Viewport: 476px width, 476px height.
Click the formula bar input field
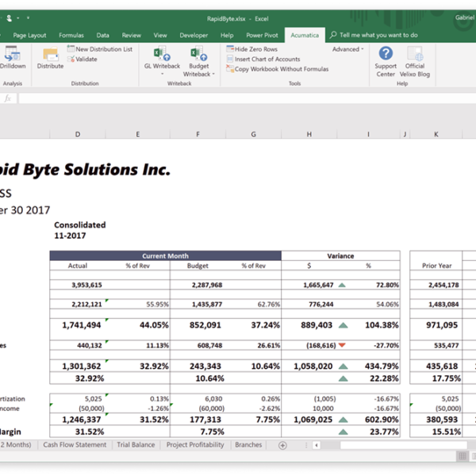(247, 98)
